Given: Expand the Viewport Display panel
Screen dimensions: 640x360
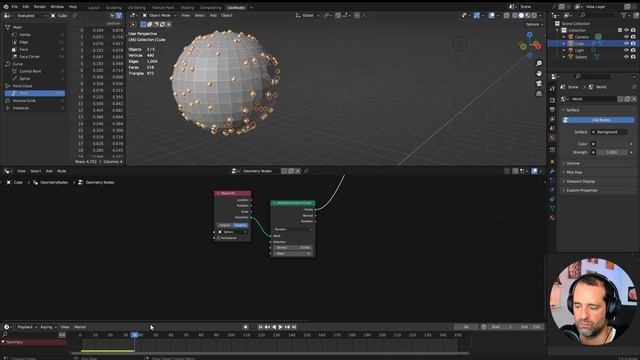Looking at the screenshot, I should tap(580, 181).
